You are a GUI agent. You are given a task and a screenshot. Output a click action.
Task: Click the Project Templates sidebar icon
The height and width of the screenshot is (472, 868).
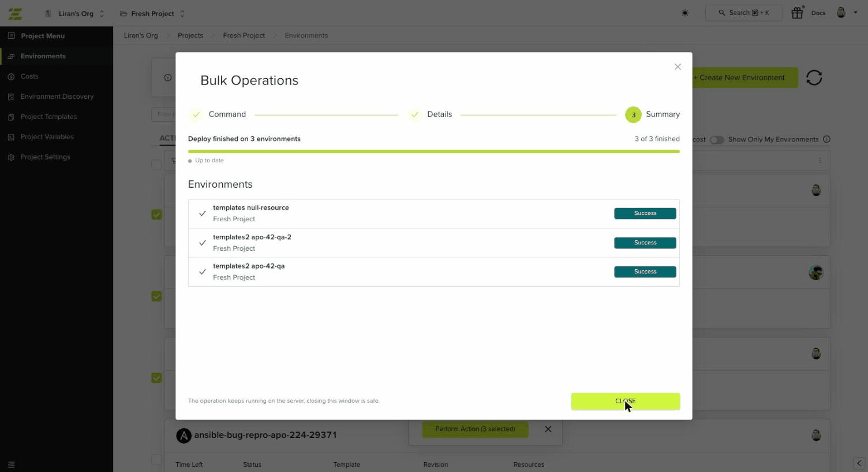(x=11, y=117)
